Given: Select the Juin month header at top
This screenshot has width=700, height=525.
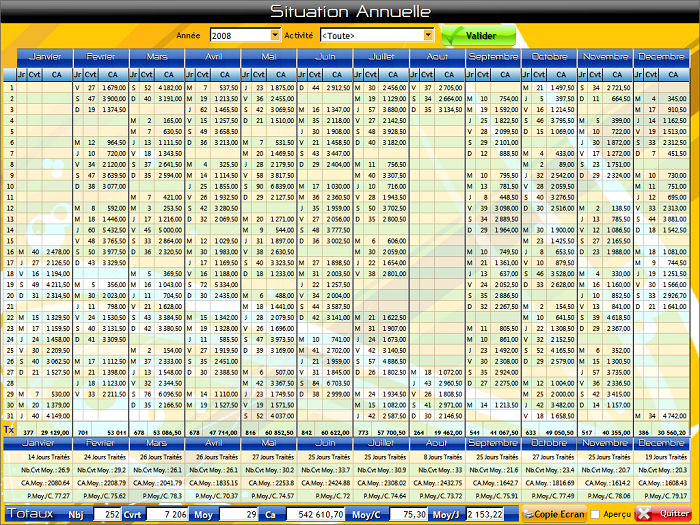Looking at the screenshot, I should pyautogui.click(x=326, y=56).
